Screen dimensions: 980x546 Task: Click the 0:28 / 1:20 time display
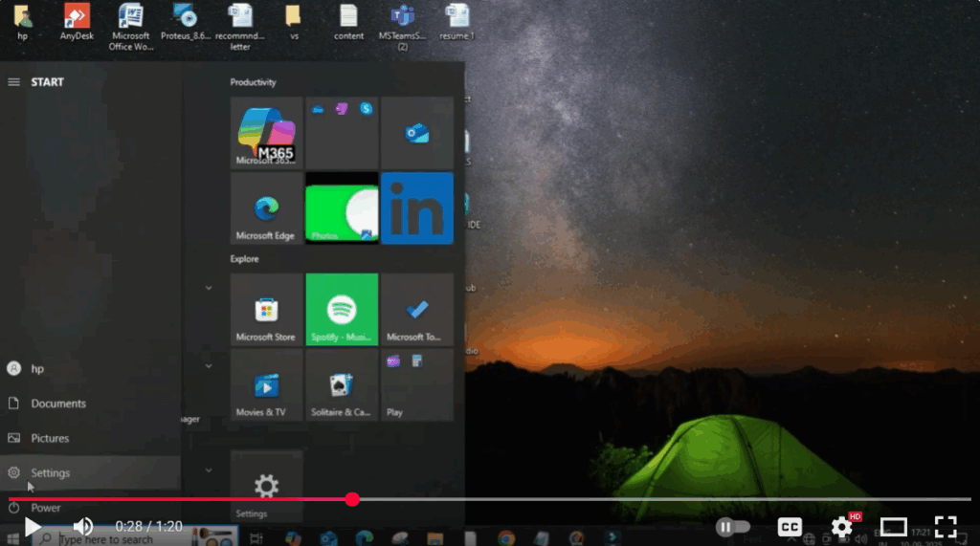click(148, 527)
